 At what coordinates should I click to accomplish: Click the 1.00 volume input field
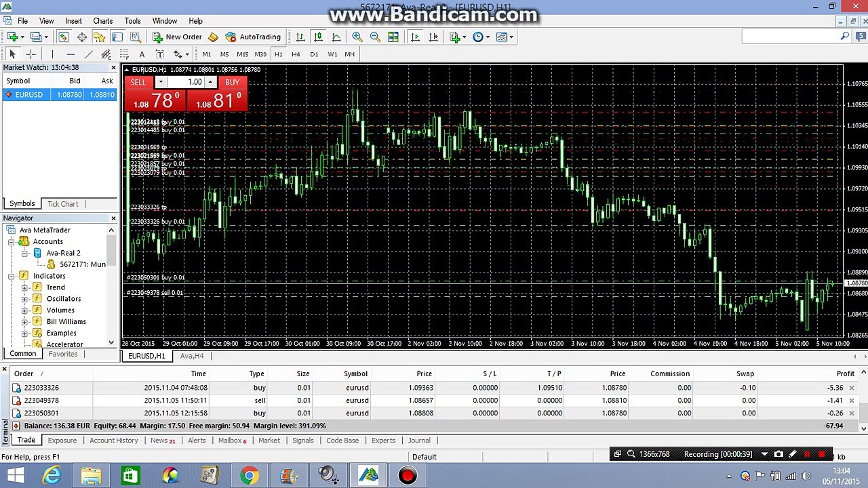[x=185, y=82]
